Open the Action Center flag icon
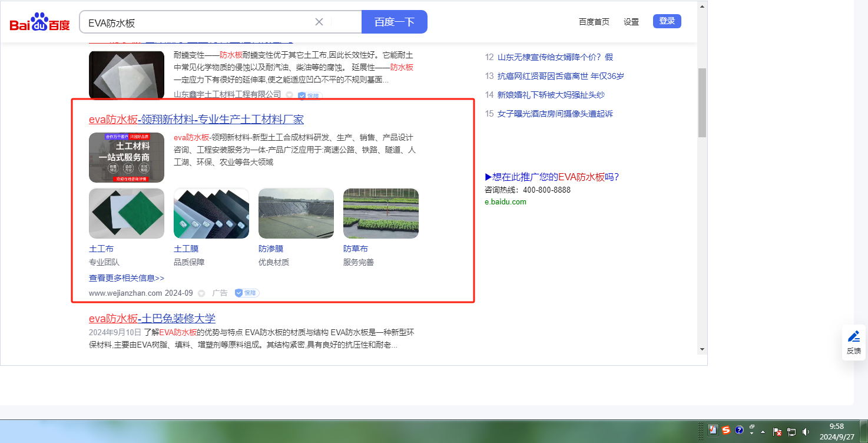Image resolution: width=868 pixels, height=443 pixels. [x=777, y=431]
